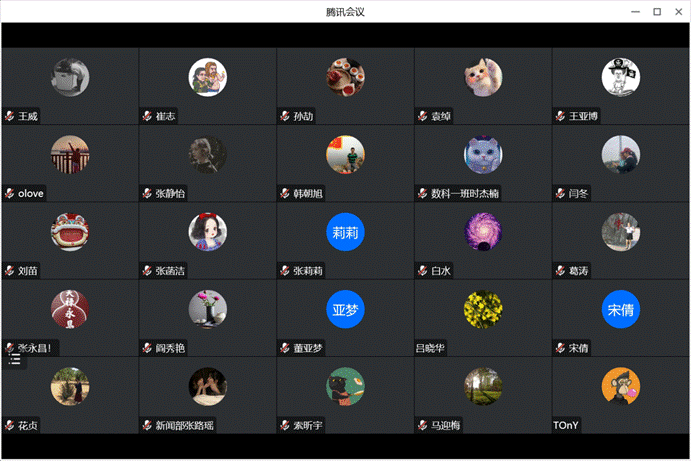The width and height of the screenshot is (691, 461).
Task: Select the Snow White avatar of 张菡洁
Action: [x=208, y=232]
